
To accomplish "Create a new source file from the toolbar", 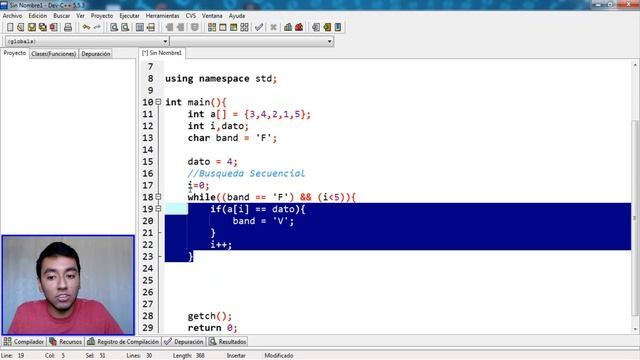I will 10,27.
